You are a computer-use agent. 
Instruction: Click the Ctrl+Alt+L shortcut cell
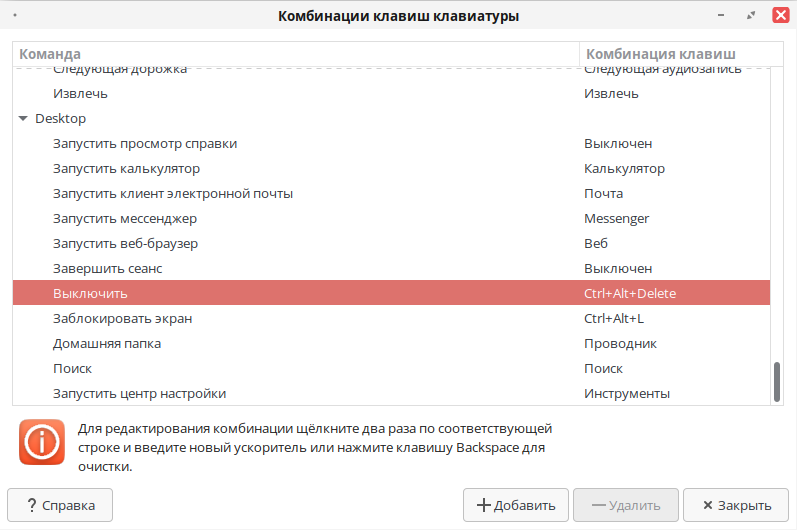coord(614,318)
